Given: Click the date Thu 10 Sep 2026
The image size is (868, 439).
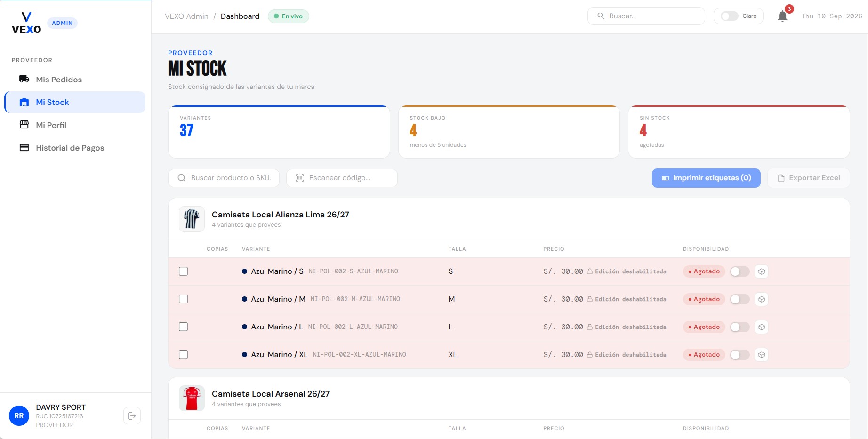Looking at the screenshot, I should click(x=832, y=16).
